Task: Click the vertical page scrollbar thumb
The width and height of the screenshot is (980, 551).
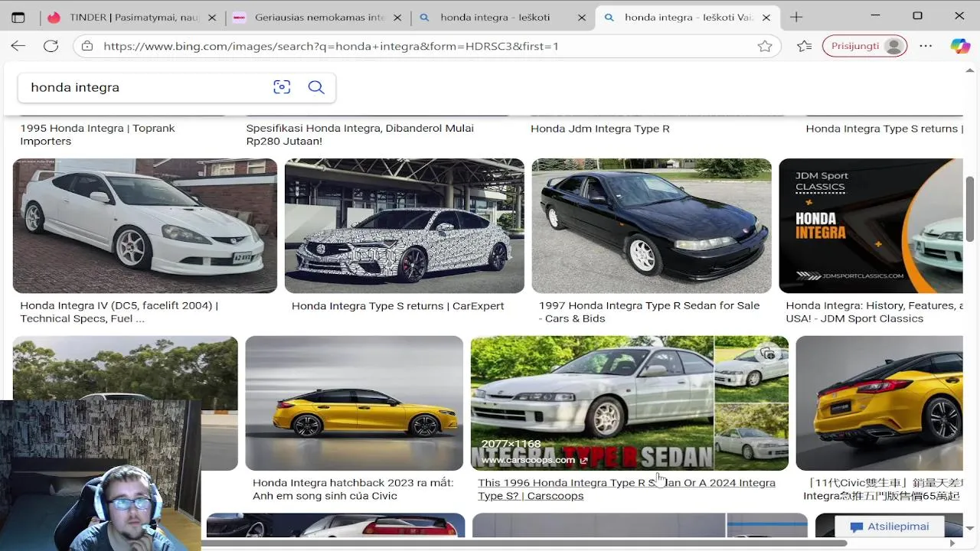Action: click(970, 209)
